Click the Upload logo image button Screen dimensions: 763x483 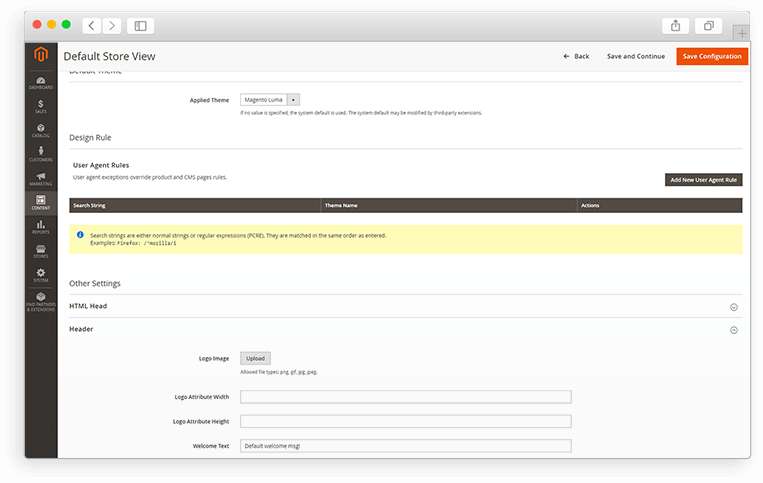click(255, 358)
